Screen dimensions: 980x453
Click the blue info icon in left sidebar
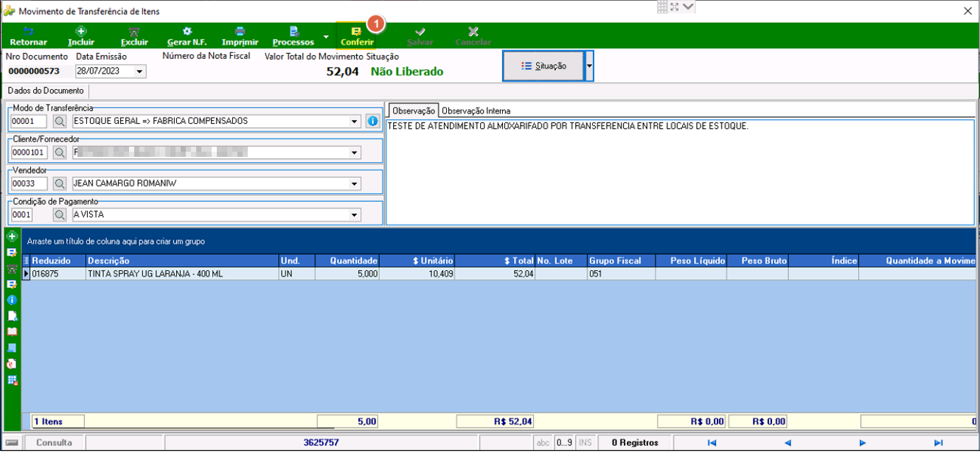[12, 300]
